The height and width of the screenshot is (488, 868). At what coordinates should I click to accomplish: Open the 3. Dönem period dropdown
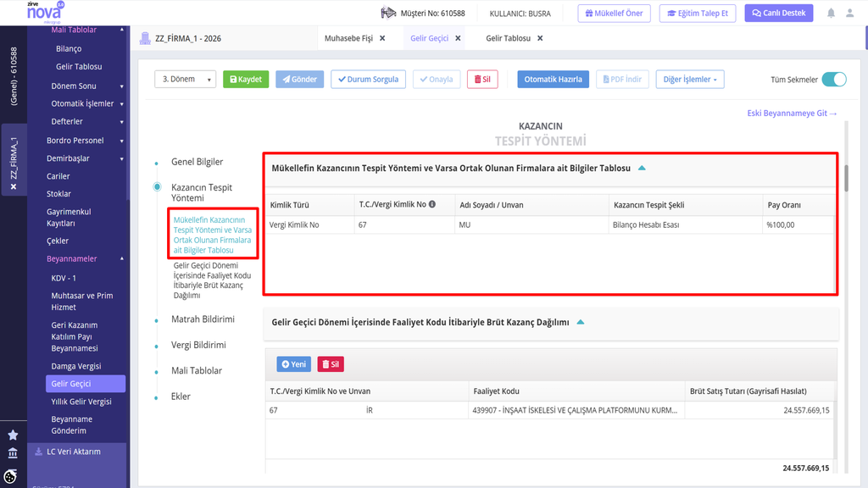(x=185, y=79)
